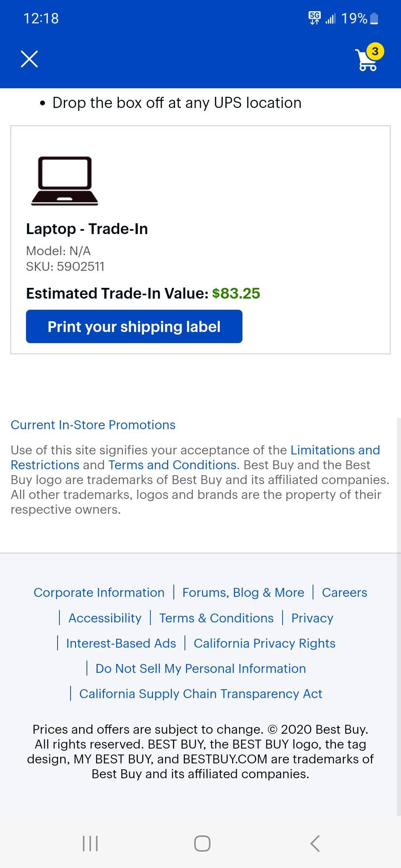Viewport: 401px width, 868px height.
Task: Click the laptop trade-in icon
Action: (65, 181)
